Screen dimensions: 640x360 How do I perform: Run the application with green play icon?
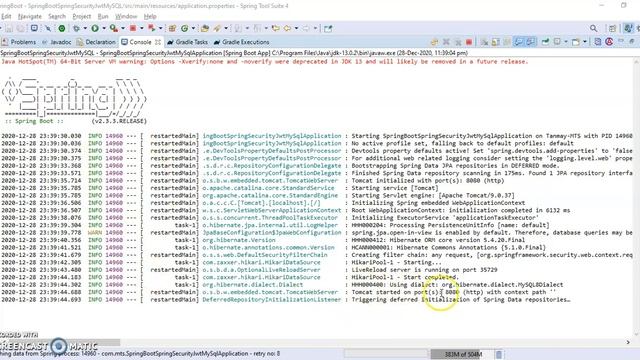95,28
